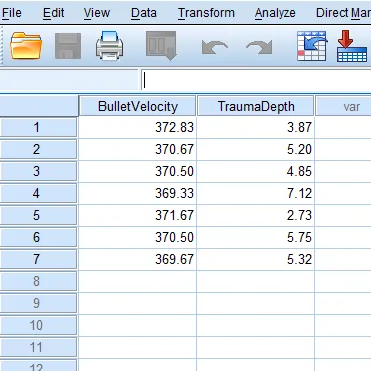Select empty row header 8
This screenshot has width=371, height=371.
pyautogui.click(x=38, y=281)
